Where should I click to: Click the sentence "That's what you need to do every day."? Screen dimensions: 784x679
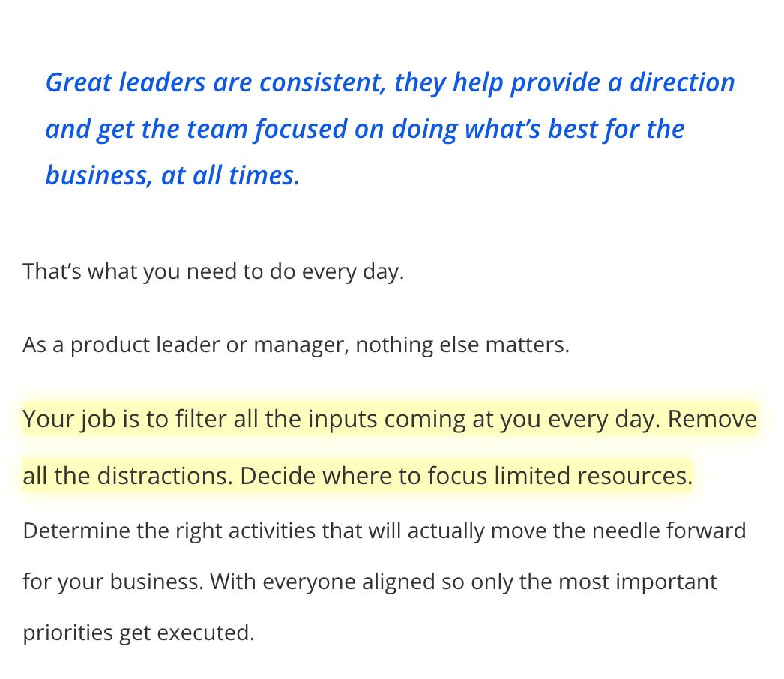tap(213, 271)
